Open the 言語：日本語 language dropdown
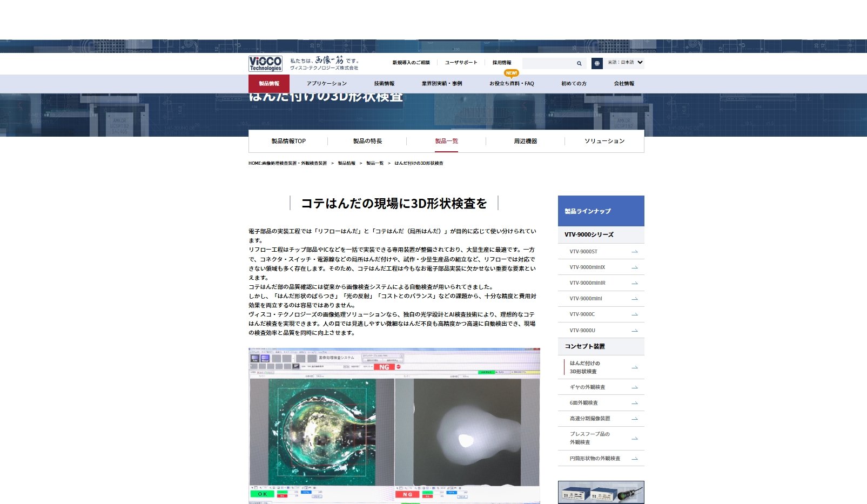 click(x=624, y=63)
